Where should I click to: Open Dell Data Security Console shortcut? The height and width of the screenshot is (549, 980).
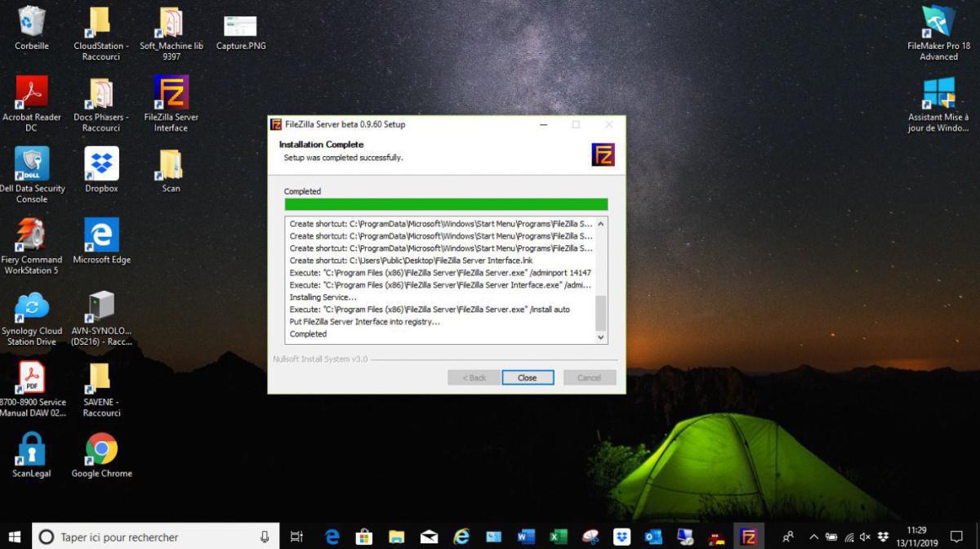point(31,175)
